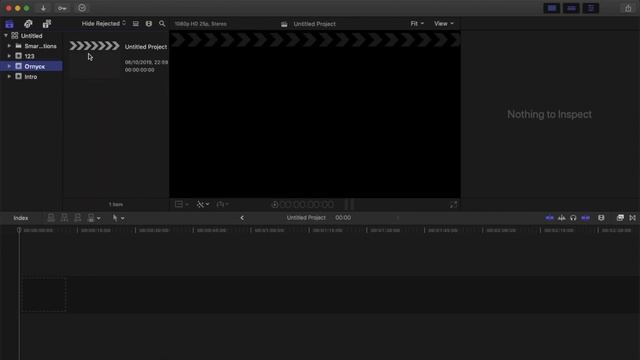Show the Effects browser icon

620,218
